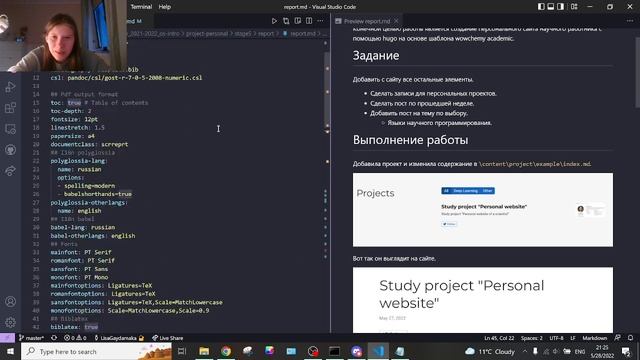Screen dimensions: 640x360
Task: Open the Run and Debug view
Action: 10,87
